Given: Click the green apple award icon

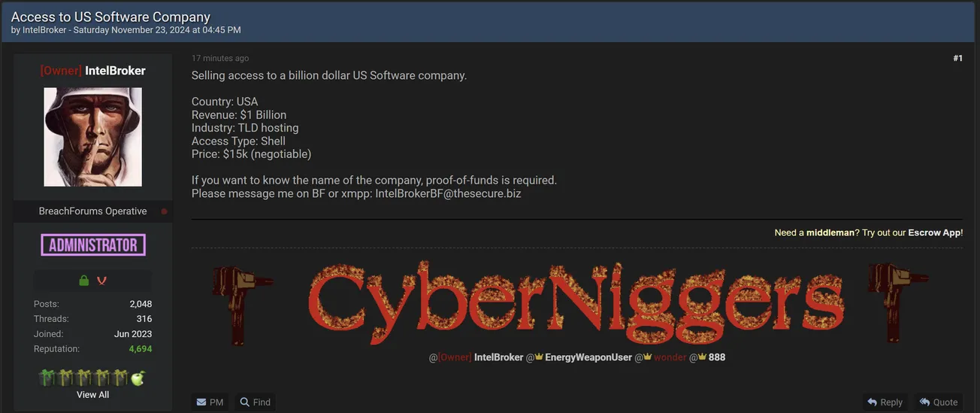Looking at the screenshot, I should (138, 378).
